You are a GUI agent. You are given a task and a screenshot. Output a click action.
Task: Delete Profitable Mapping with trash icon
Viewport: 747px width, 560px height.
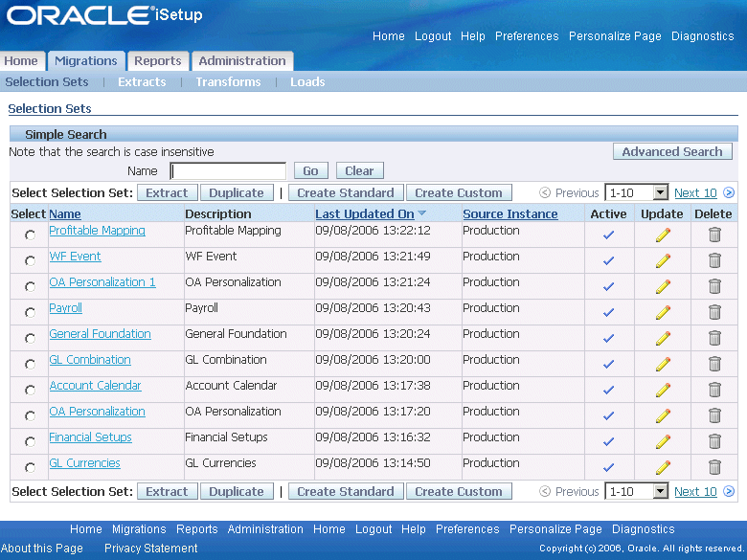(714, 235)
